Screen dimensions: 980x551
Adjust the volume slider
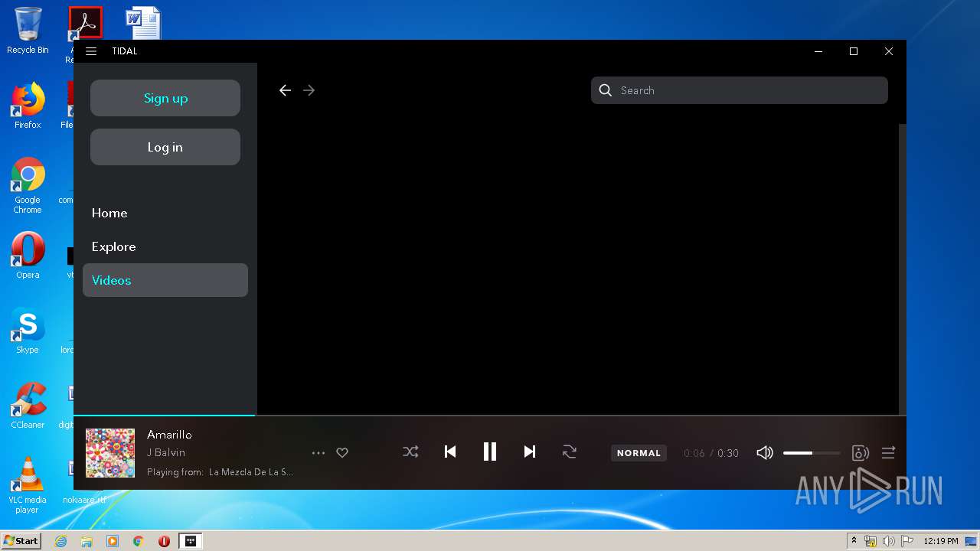point(812,453)
